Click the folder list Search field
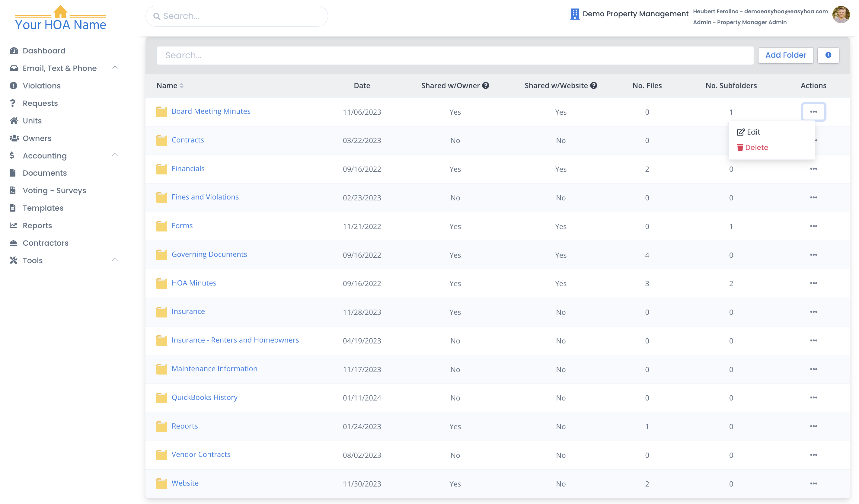The height and width of the screenshot is (504, 859). (x=455, y=55)
